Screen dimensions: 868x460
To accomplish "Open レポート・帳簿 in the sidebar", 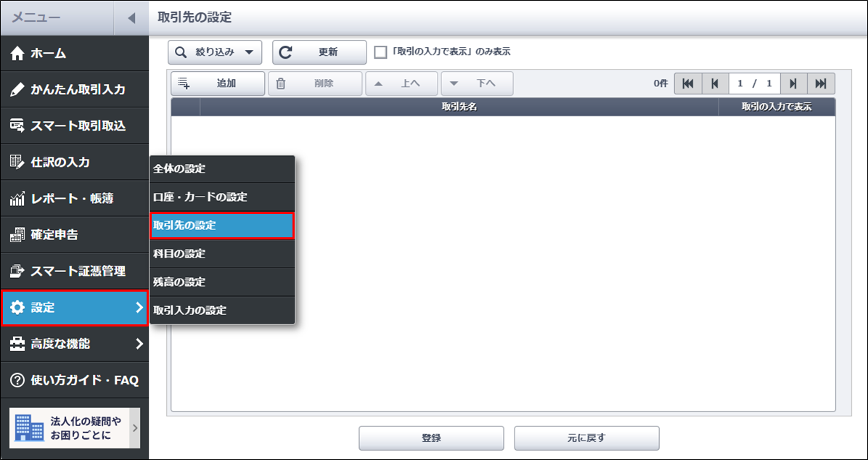I will point(74,198).
